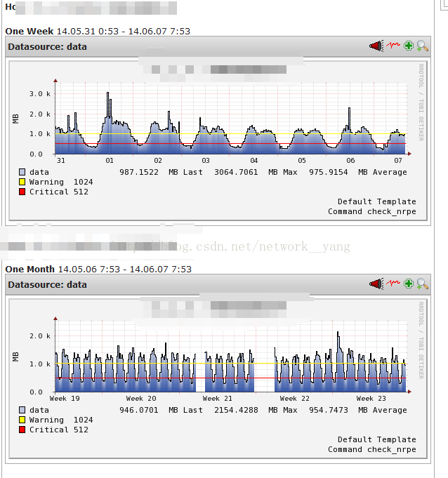Click the Max value '2154.4288'
This screenshot has width=448, height=478.
coord(236,410)
